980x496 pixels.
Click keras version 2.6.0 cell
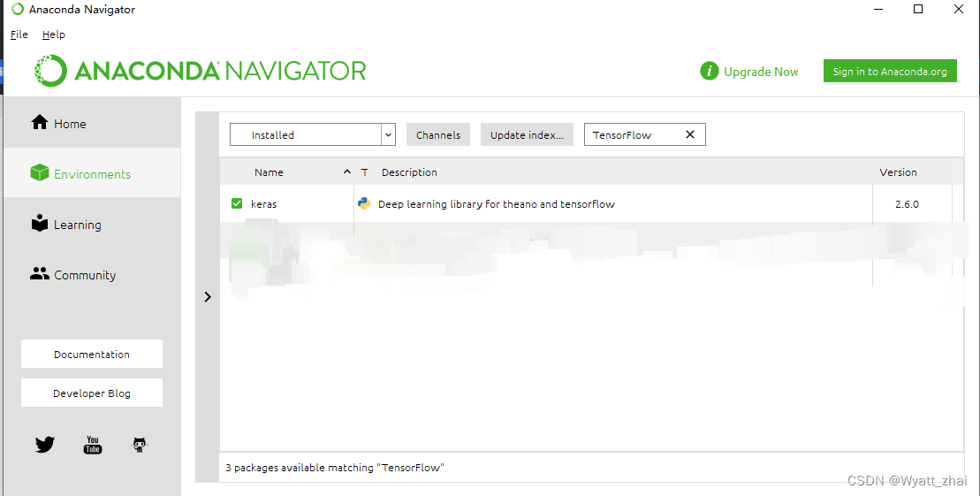tap(907, 204)
